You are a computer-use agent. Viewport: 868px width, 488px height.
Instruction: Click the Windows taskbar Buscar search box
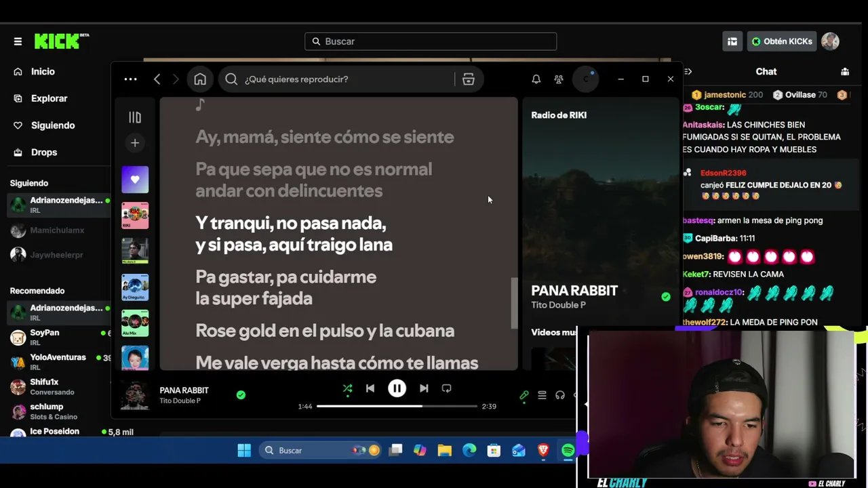coord(321,450)
